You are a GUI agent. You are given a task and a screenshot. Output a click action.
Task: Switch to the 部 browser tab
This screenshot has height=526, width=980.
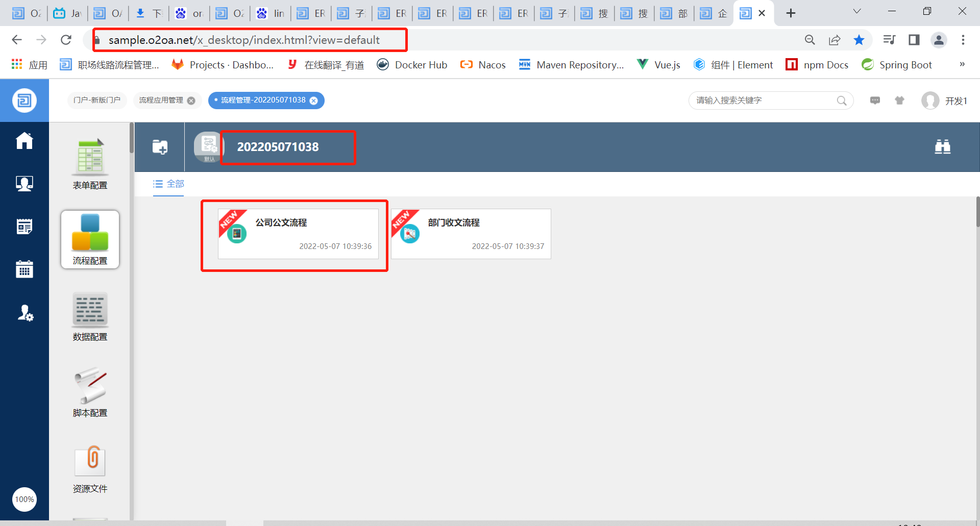(674, 13)
